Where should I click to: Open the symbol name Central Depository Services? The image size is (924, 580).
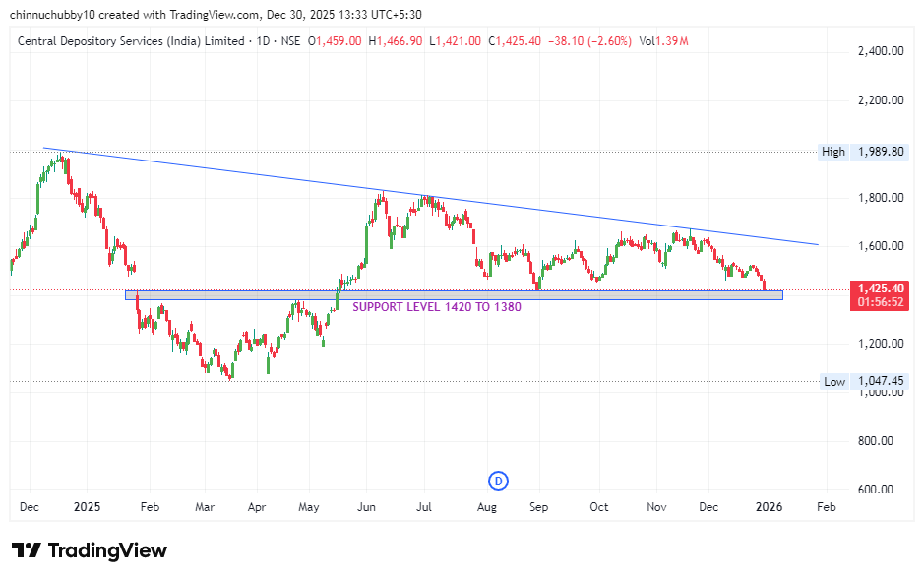pos(128,41)
